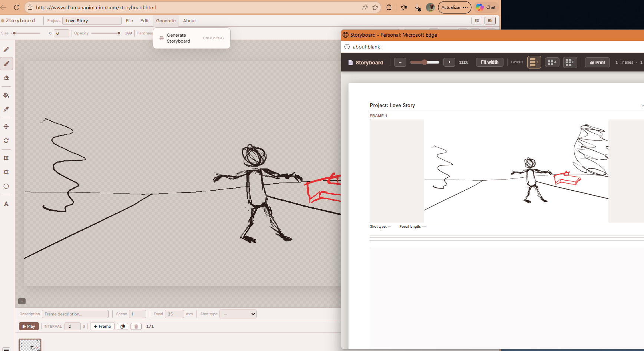The width and height of the screenshot is (644, 351).
Task: Click Print in Storyboard window
Action: tap(597, 62)
